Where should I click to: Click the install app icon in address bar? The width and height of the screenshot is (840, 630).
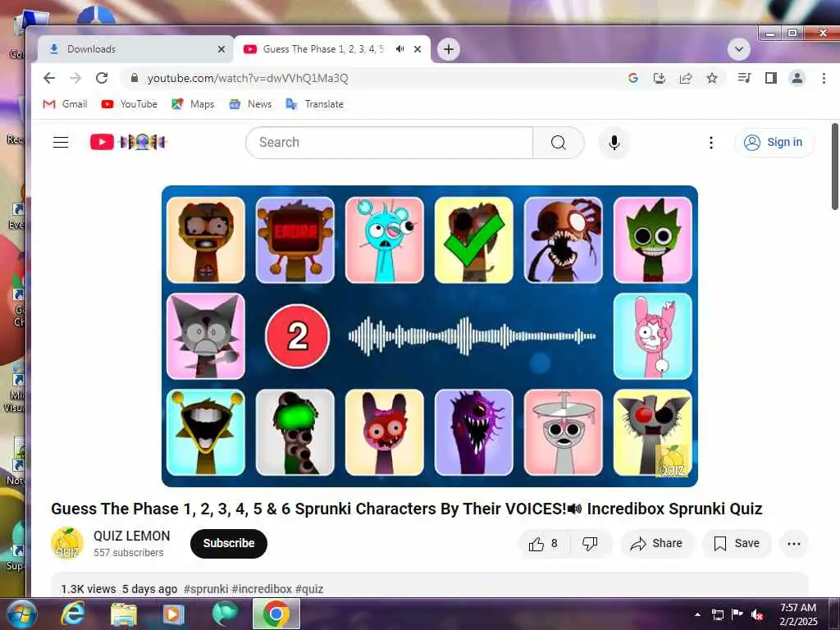660,78
